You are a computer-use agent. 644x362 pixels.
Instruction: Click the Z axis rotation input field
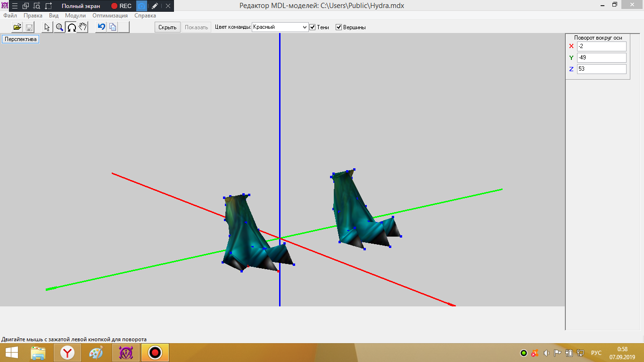point(602,69)
